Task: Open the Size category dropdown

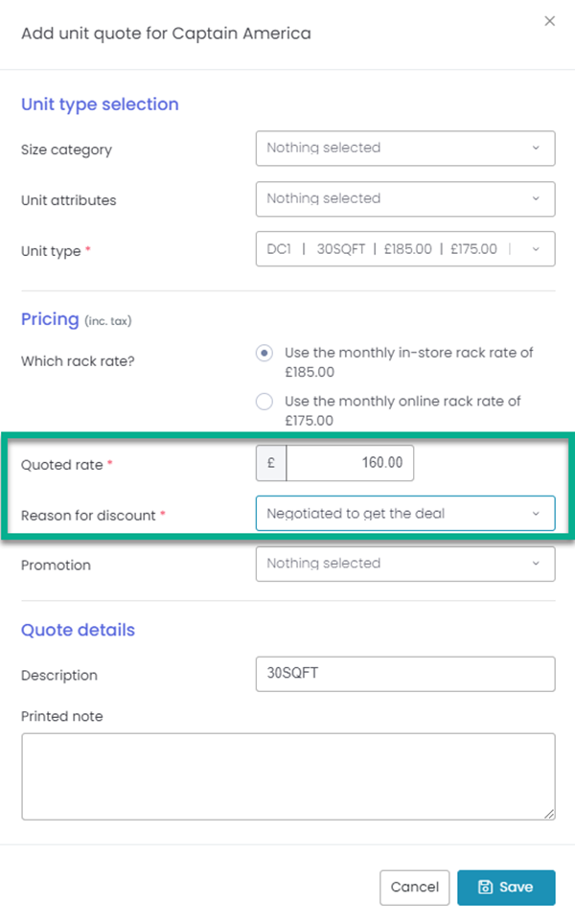Action: click(404, 149)
